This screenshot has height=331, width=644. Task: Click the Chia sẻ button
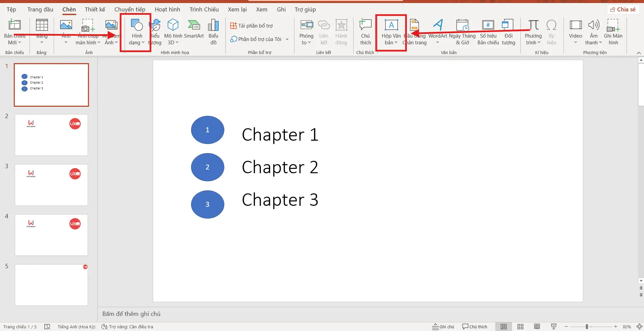click(x=623, y=9)
